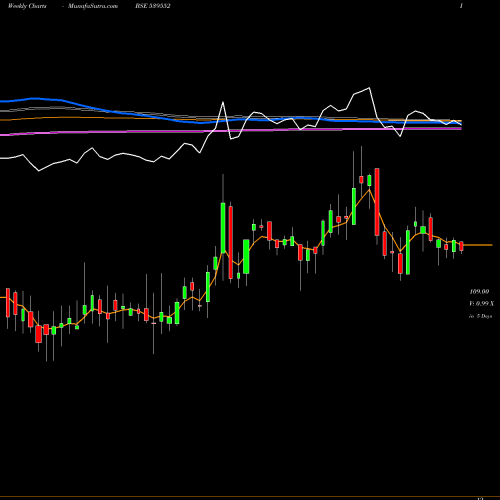Click the "Weekly Charts" title text
This screenshot has width=500, height=500.
click(x=27, y=6)
